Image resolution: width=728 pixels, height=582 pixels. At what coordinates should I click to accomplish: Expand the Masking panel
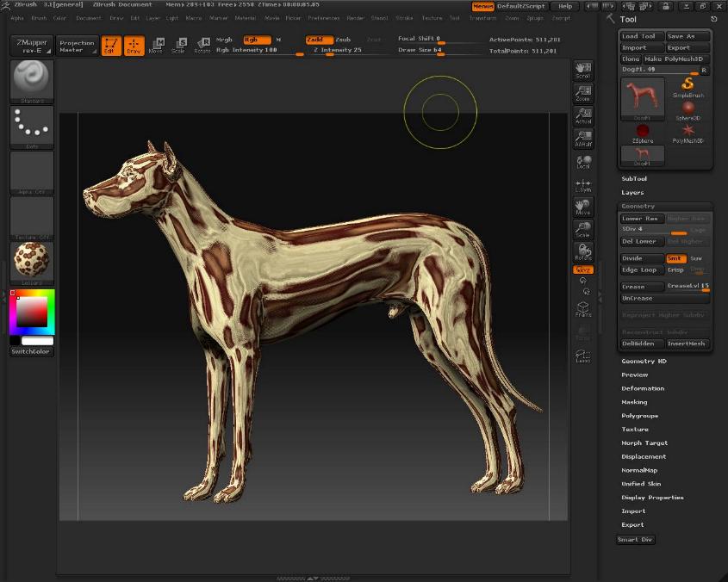point(635,402)
